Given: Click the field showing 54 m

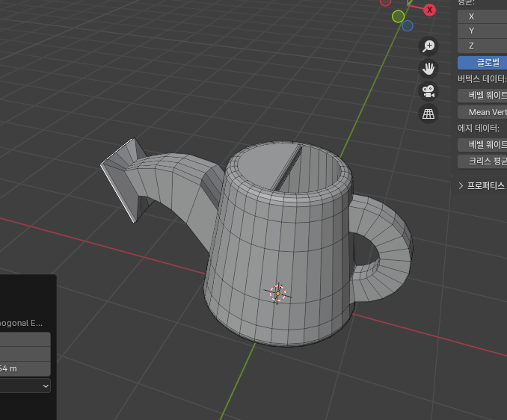Looking at the screenshot, I should pyautogui.click(x=25, y=368).
